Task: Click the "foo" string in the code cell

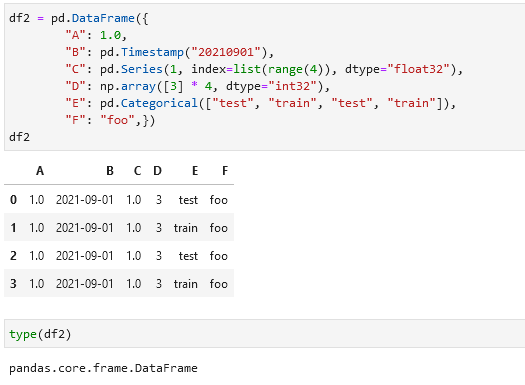Action: click(118, 120)
